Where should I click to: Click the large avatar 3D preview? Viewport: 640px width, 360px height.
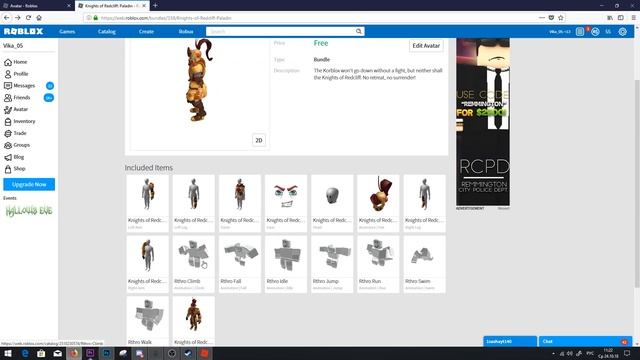[x=200, y=94]
